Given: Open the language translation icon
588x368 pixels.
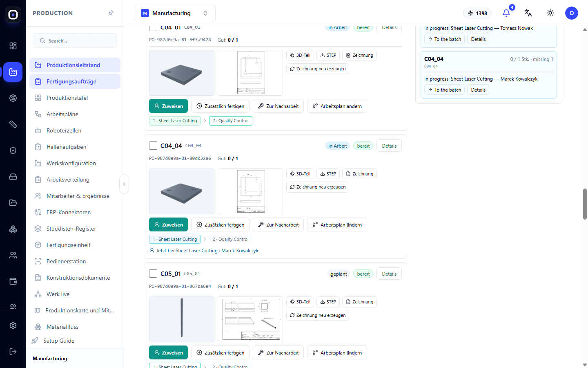Looking at the screenshot, I should coord(528,13).
